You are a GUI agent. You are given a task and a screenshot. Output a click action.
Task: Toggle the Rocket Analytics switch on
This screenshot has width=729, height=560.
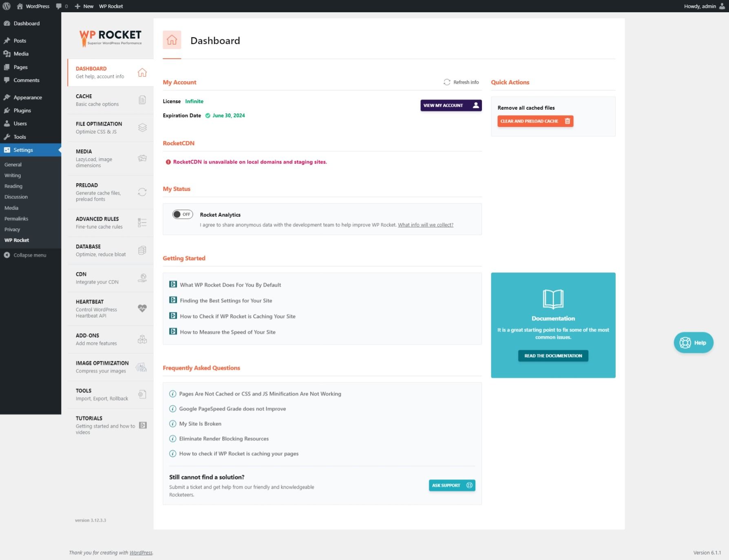[182, 215]
